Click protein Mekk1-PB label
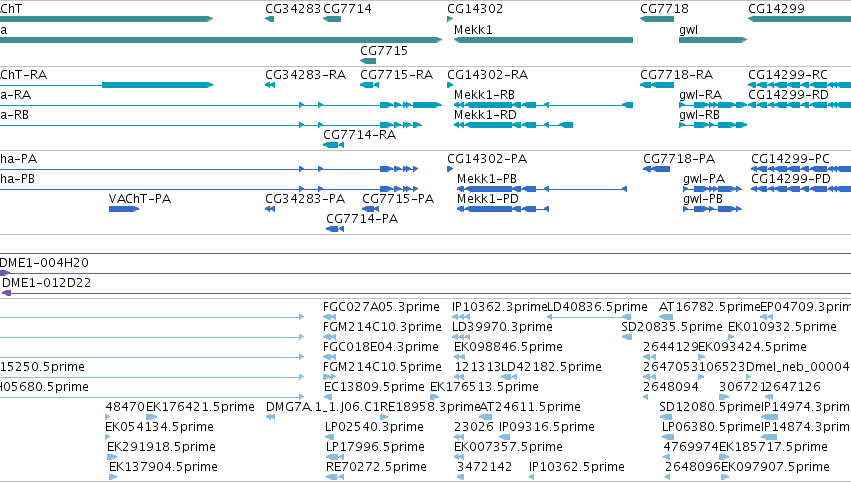The height and width of the screenshot is (482, 851). [486, 179]
